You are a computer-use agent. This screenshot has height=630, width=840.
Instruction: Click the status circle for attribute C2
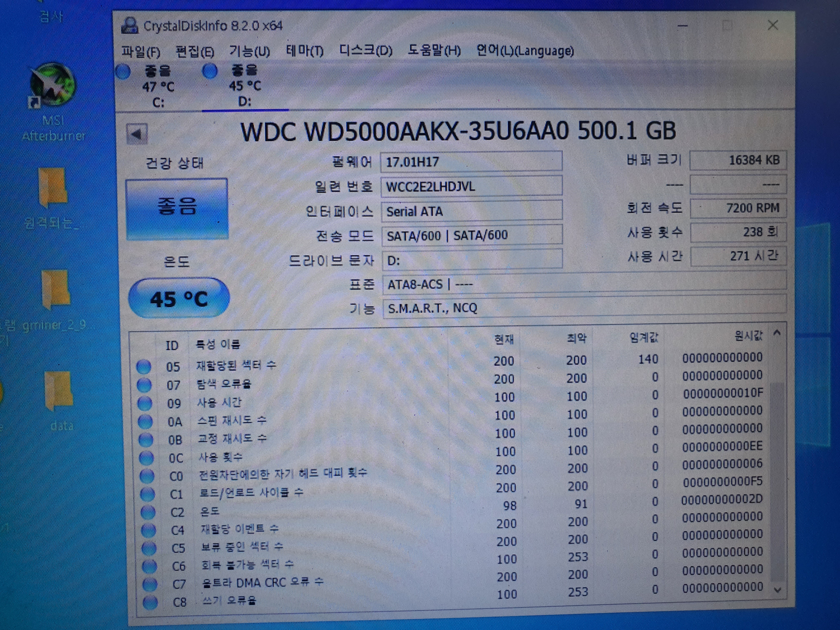click(x=148, y=513)
